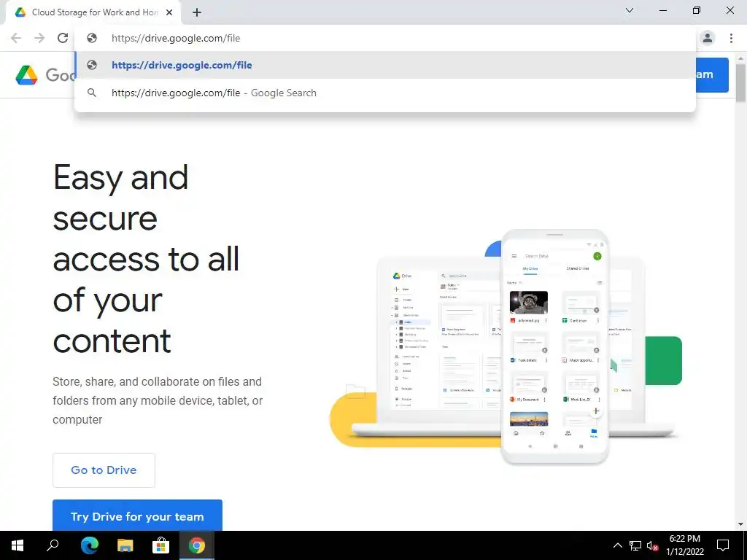The height and width of the screenshot is (560, 747).
Task: Click the 'Easy and secure access' headline
Action: point(146,259)
